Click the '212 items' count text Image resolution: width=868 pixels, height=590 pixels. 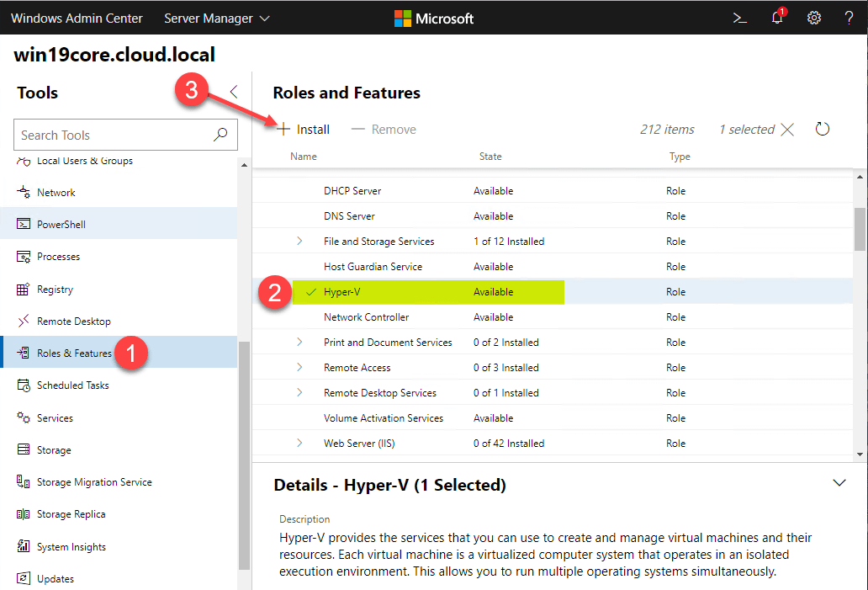(667, 130)
